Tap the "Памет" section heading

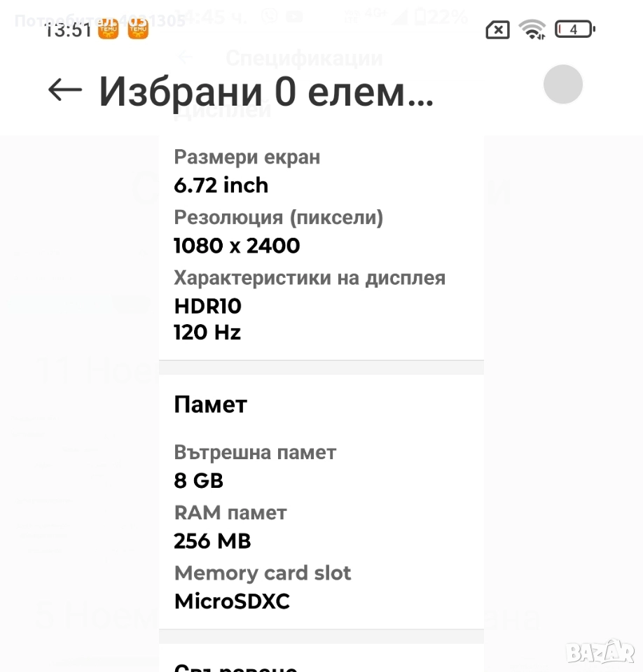pyautogui.click(x=210, y=405)
